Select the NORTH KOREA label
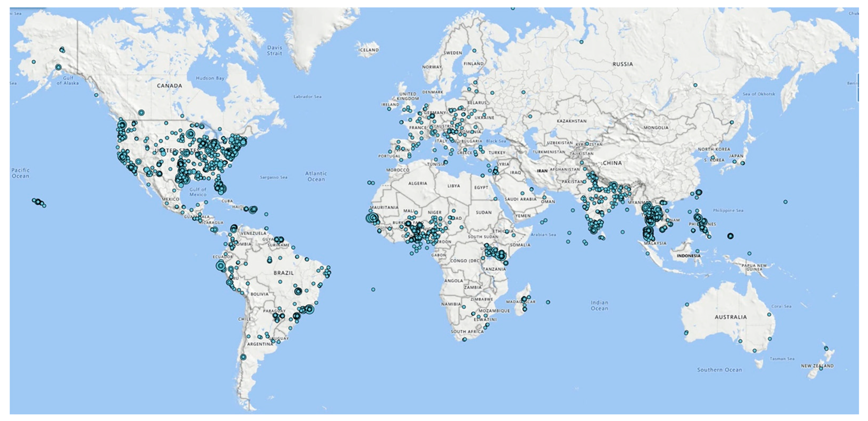868x421 pixels. click(714, 149)
